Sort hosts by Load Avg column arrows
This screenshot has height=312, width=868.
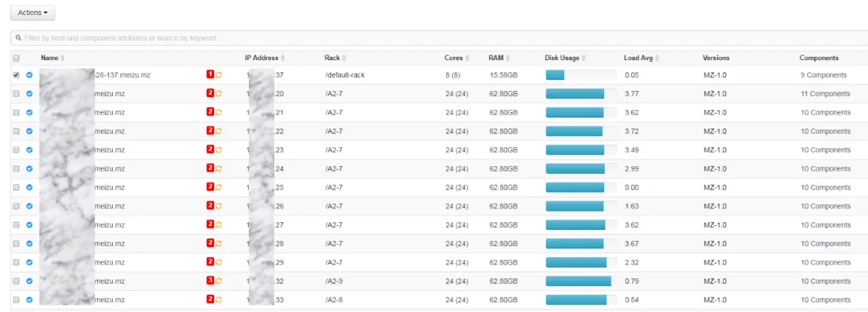(x=657, y=58)
